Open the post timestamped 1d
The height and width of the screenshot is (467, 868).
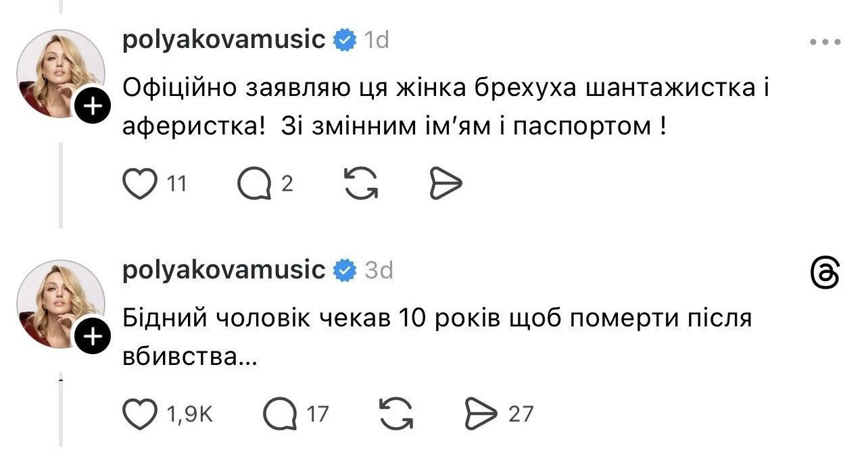coord(377,41)
